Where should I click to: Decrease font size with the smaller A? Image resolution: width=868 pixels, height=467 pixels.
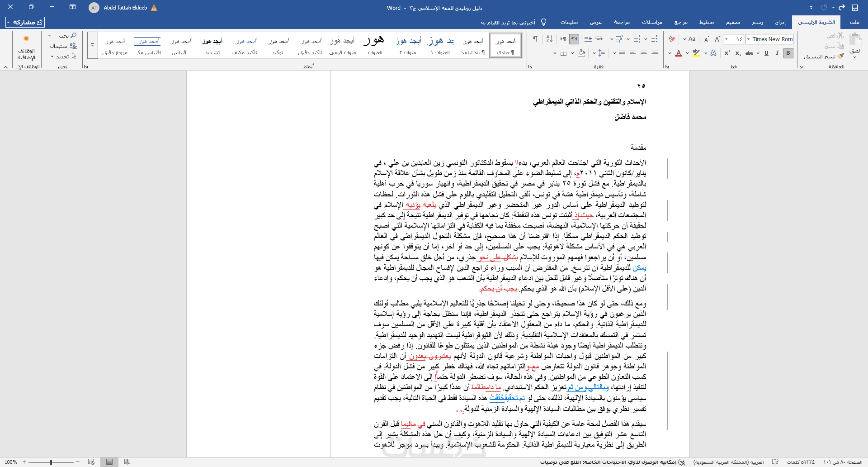tap(707, 39)
